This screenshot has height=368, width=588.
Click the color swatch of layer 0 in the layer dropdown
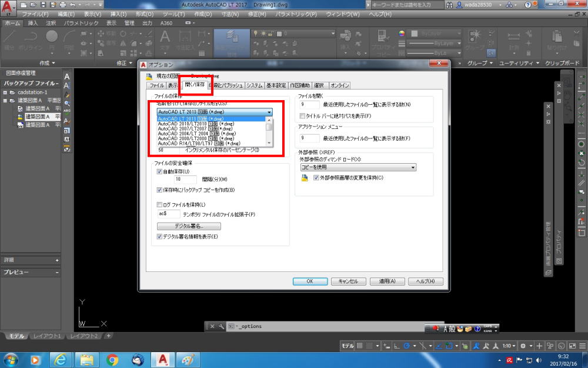pos(279,34)
